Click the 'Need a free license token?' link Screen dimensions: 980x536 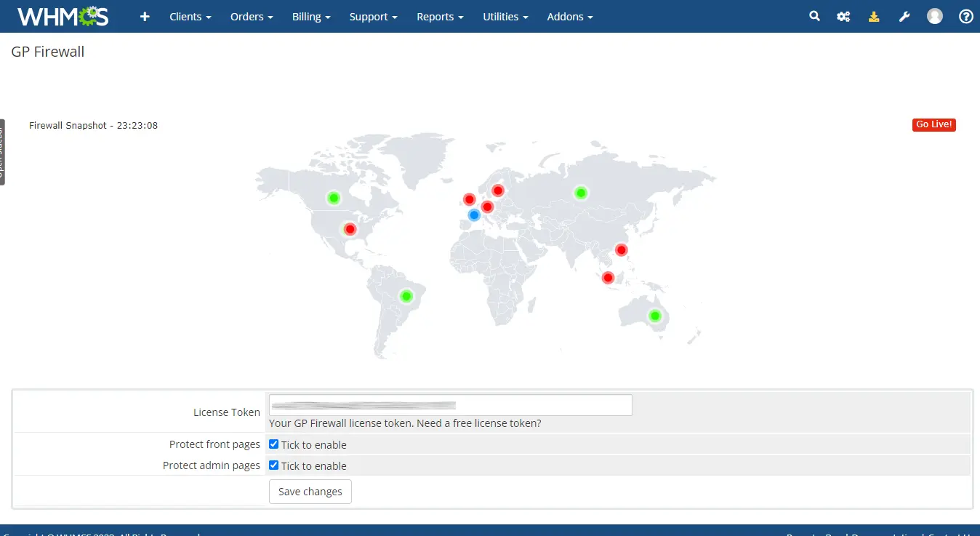tap(478, 423)
